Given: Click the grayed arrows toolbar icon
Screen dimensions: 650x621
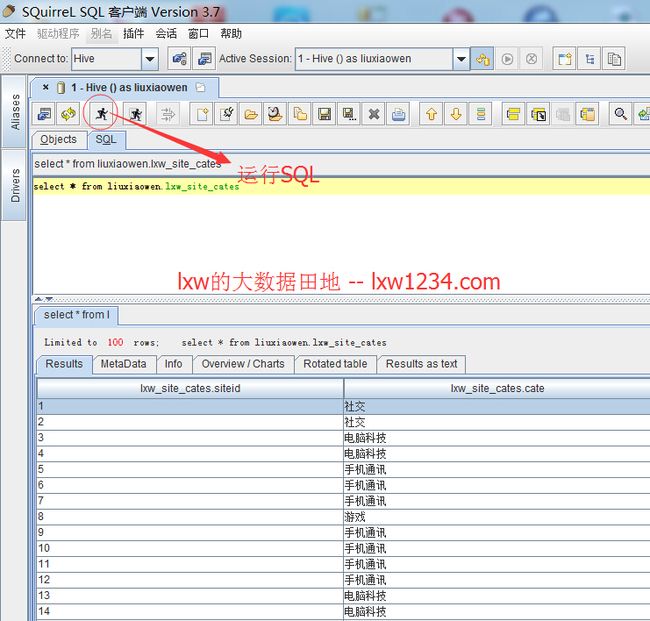Looking at the screenshot, I should (x=168, y=114).
